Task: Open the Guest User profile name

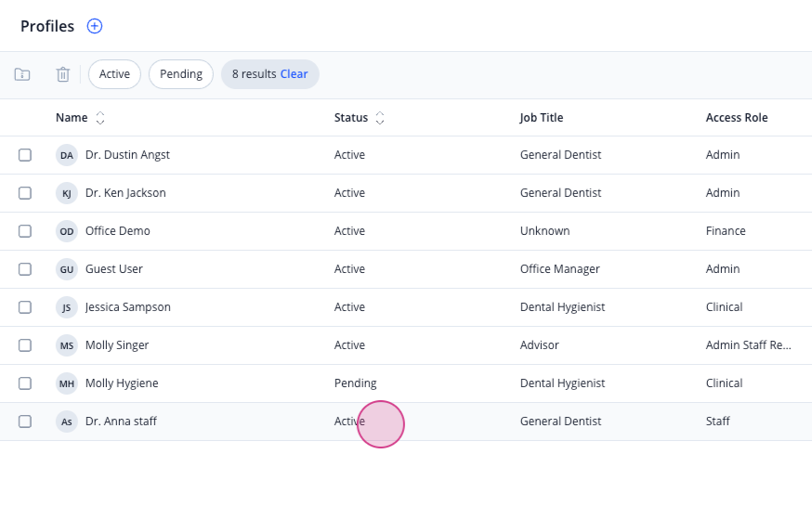Action: (114, 269)
